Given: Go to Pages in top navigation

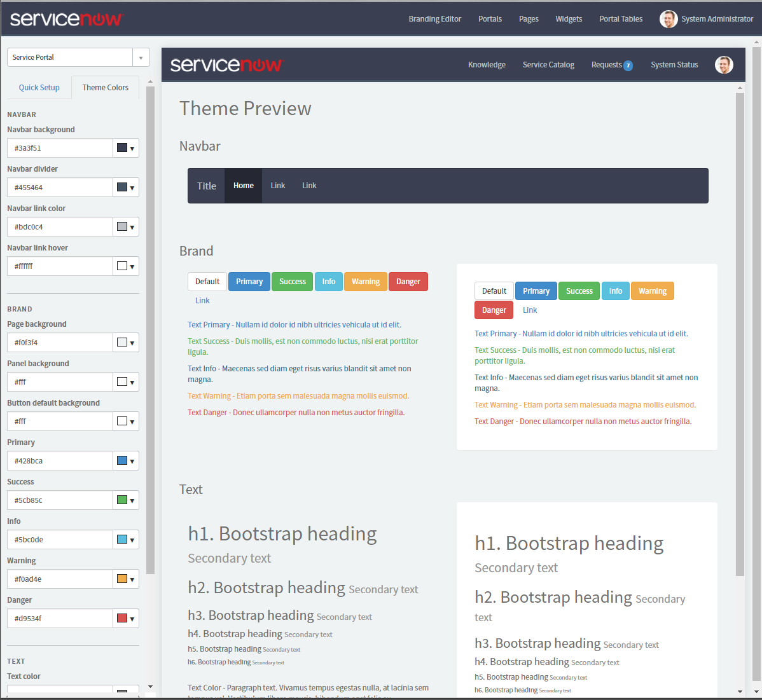Looking at the screenshot, I should click(529, 19).
